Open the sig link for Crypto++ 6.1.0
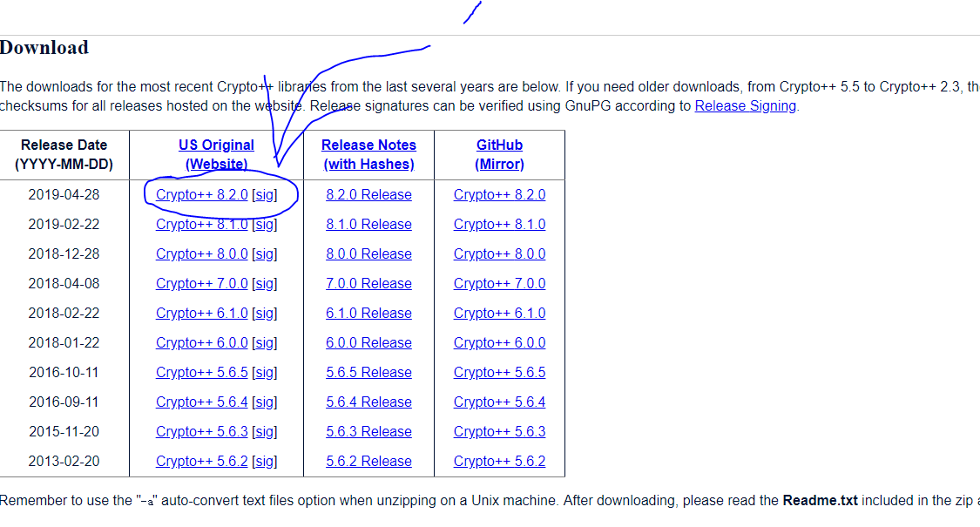The width and height of the screenshot is (980, 527). coord(264,313)
